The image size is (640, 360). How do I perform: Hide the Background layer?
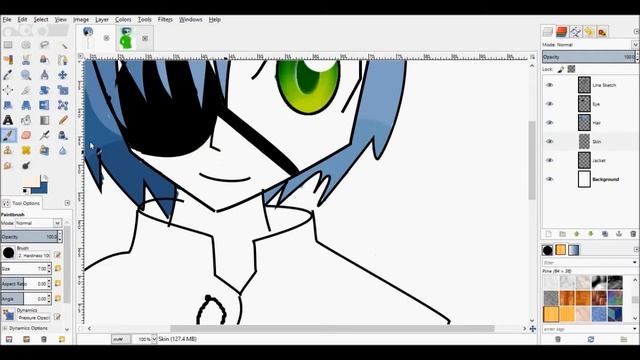pyautogui.click(x=549, y=179)
